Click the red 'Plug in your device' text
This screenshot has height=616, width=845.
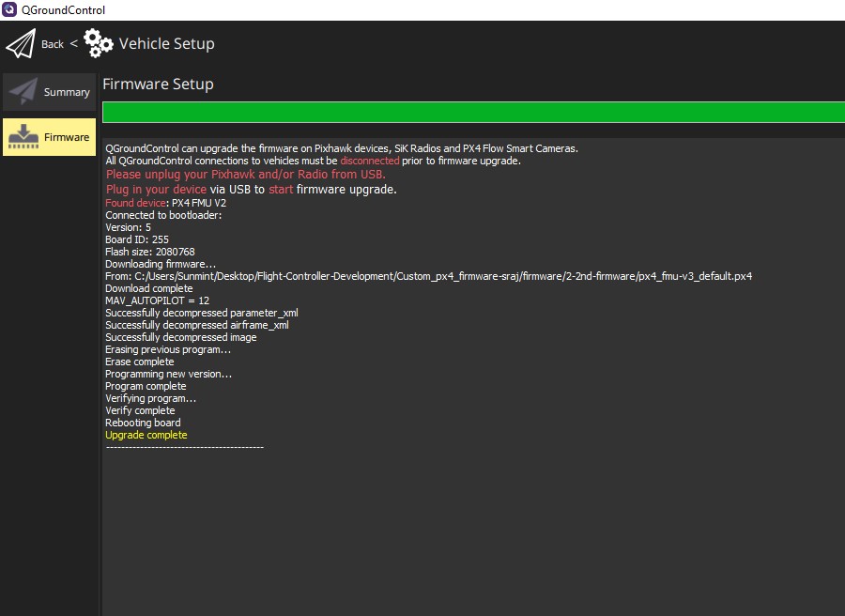click(x=156, y=189)
